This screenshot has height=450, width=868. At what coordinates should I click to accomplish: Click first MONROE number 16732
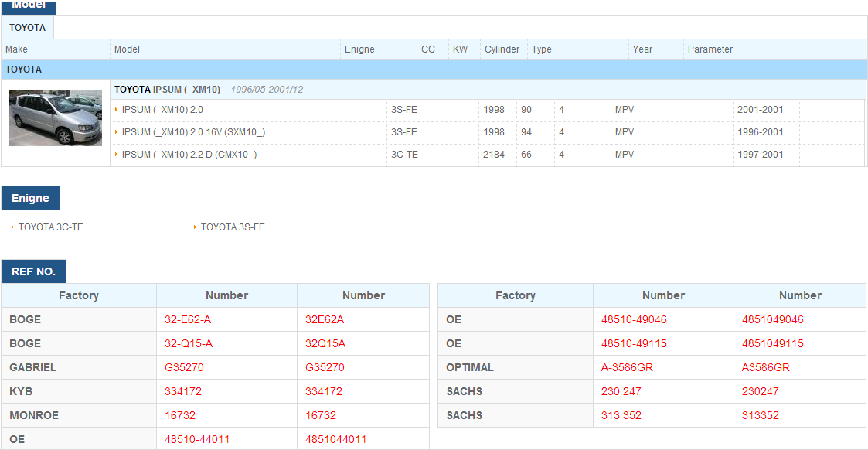(x=180, y=415)
